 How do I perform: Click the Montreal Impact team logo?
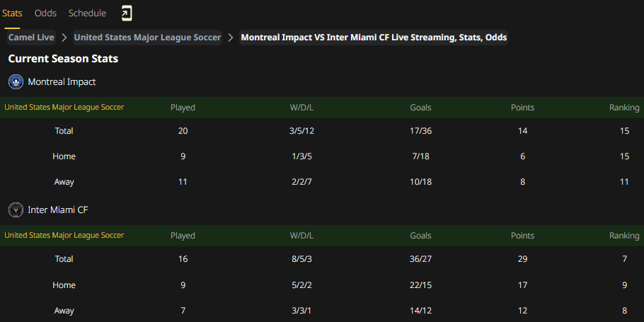coord(16,81)
